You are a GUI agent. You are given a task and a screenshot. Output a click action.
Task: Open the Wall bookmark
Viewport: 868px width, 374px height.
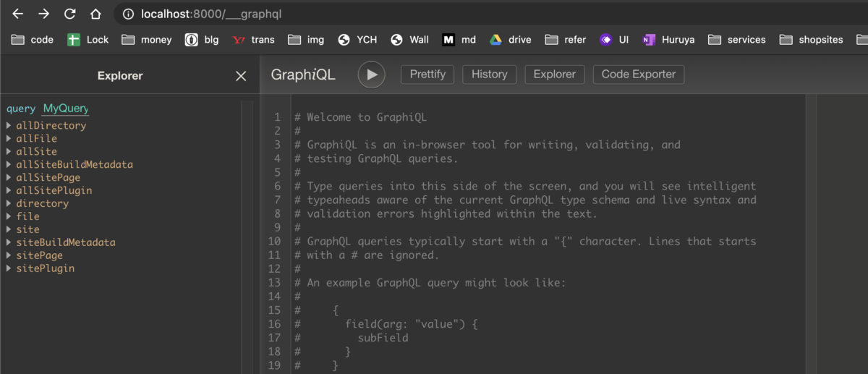409,40
